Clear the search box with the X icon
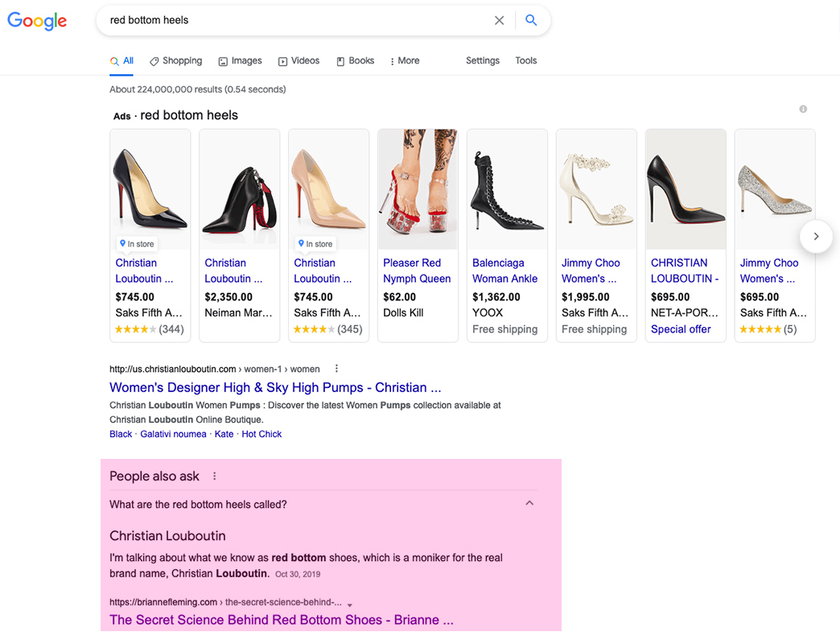The height and width of the screenshot is (636, 840). pos(499,21)
